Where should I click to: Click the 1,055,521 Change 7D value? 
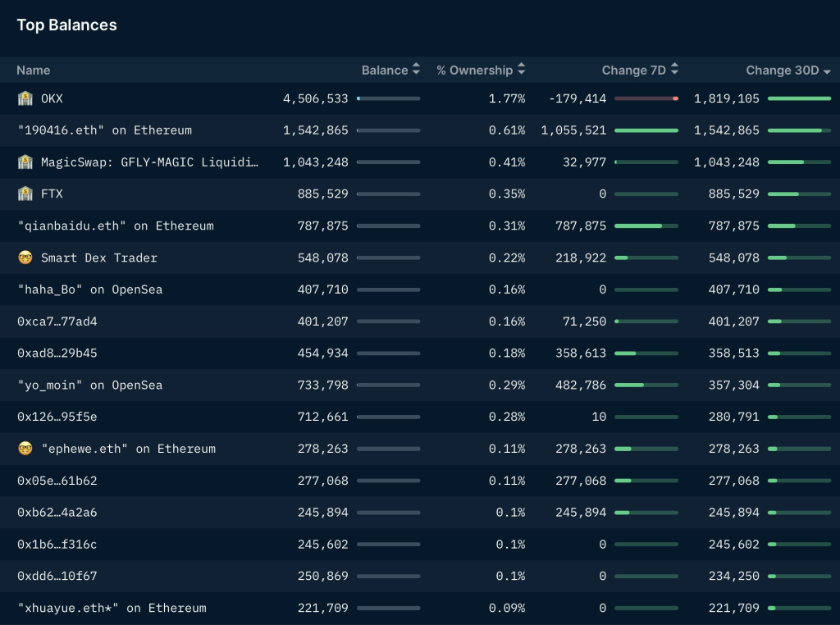573,130
